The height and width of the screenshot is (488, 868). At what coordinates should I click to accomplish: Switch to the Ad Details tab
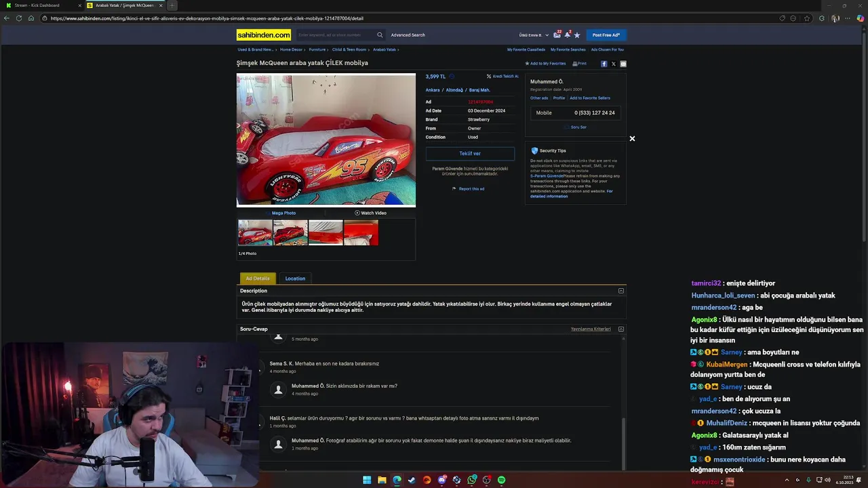tap(258, 279)
